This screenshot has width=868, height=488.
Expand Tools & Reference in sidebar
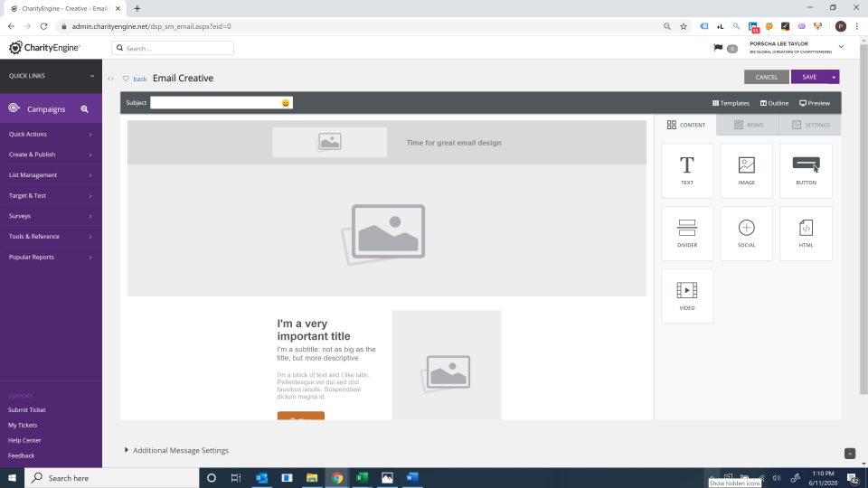(51, 236)
